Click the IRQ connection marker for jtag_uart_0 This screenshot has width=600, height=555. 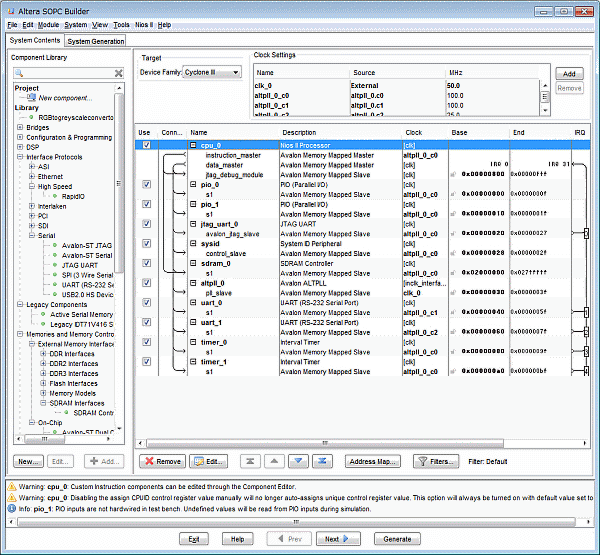pyautogui.click(x=586, y=233)
